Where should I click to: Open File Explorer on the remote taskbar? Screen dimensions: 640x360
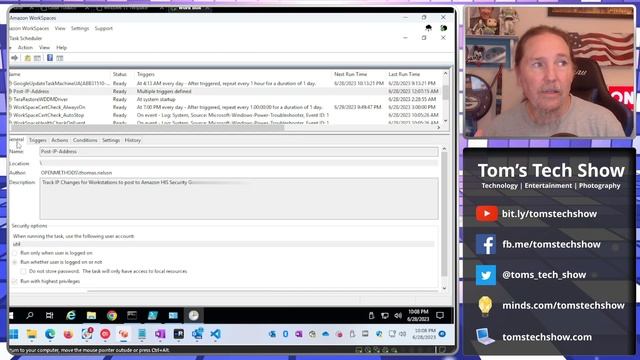coord(91,315)
